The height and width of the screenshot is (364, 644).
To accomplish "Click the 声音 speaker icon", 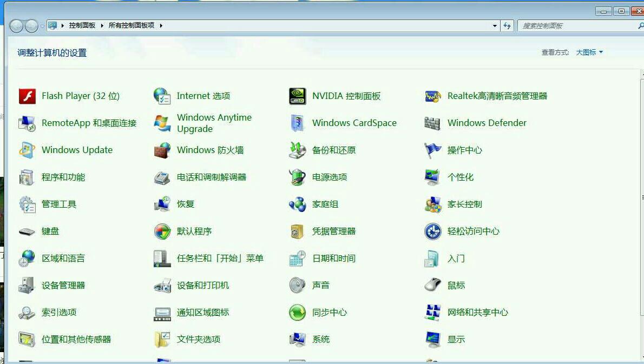I will pos(298,286).
